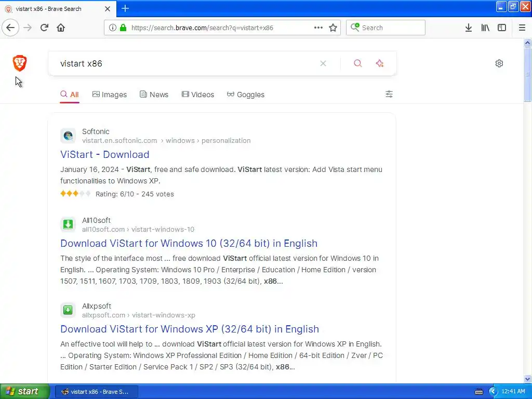Go back to the previous page
This screenshot has width=532, height=399.
pos(10,28)
